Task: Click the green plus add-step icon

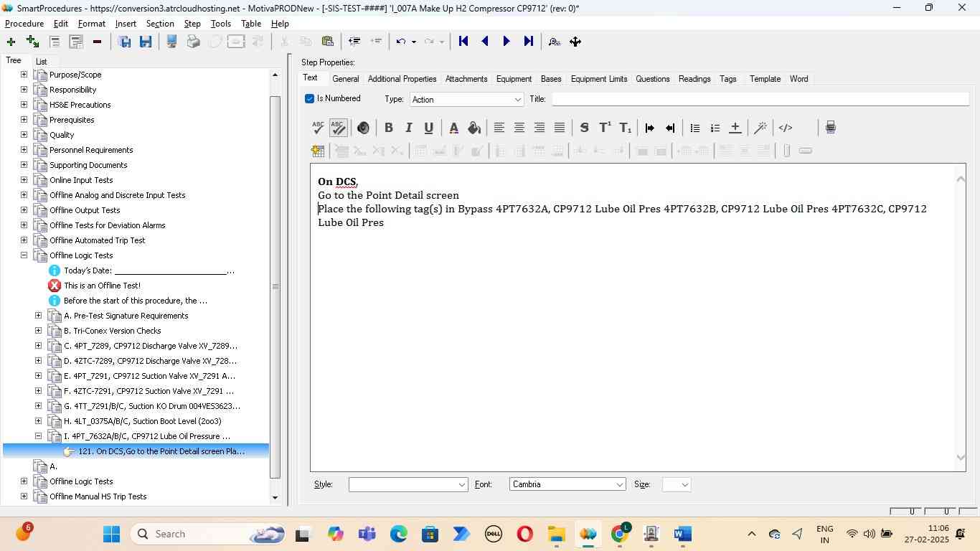Action: [x=11, y=42]
